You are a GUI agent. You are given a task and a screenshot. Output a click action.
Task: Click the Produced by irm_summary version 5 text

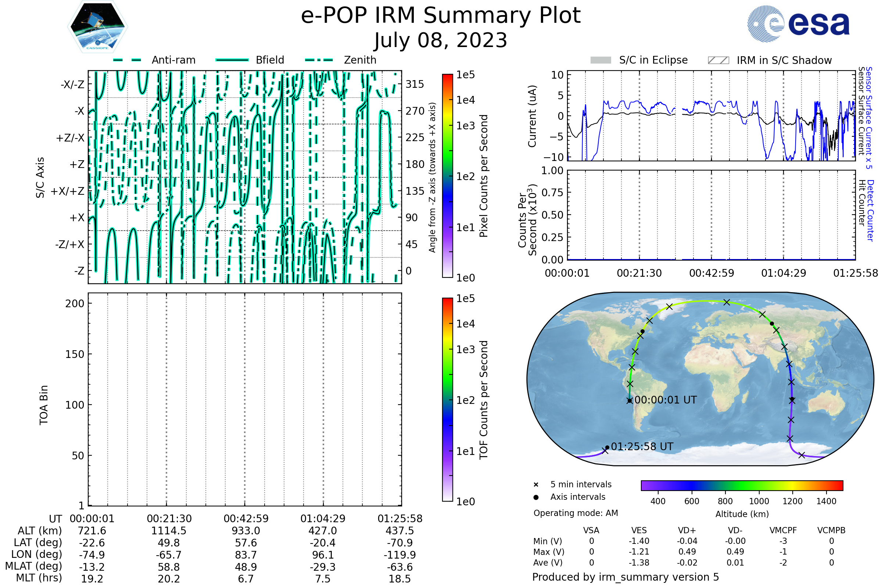tap(625, 577)
